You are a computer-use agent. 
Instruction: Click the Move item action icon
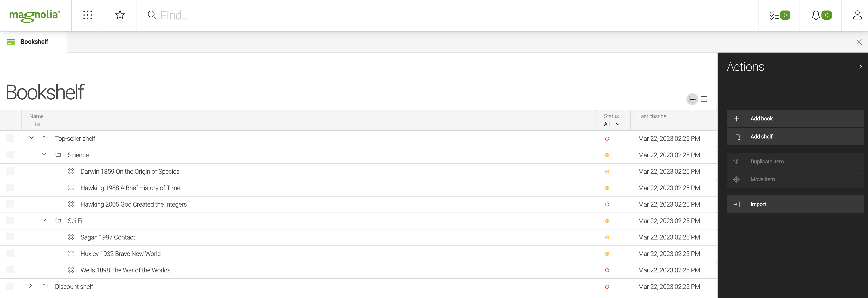coord(736,179)
